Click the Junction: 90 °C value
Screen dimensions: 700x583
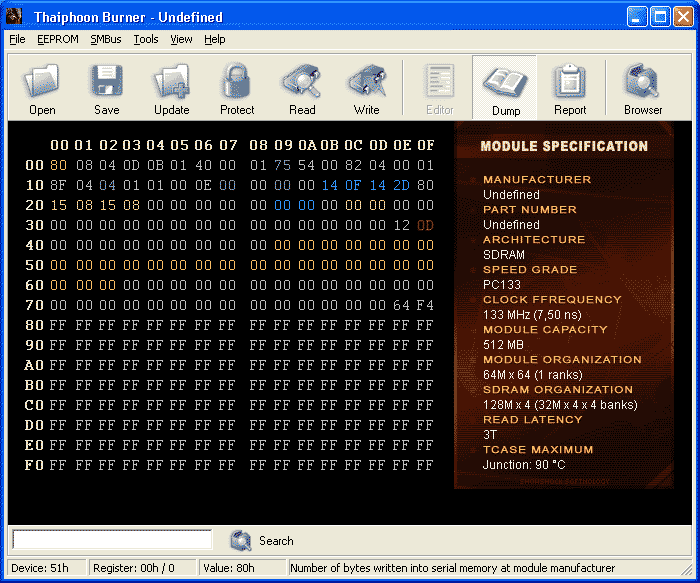coord(524,465)
